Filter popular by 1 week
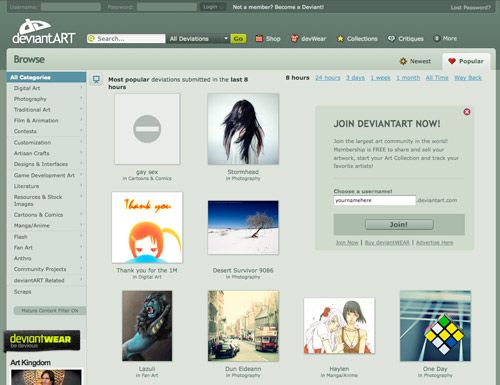Viewport: 500px width, 385px height. pyautogui.click(x=381, y=78)
